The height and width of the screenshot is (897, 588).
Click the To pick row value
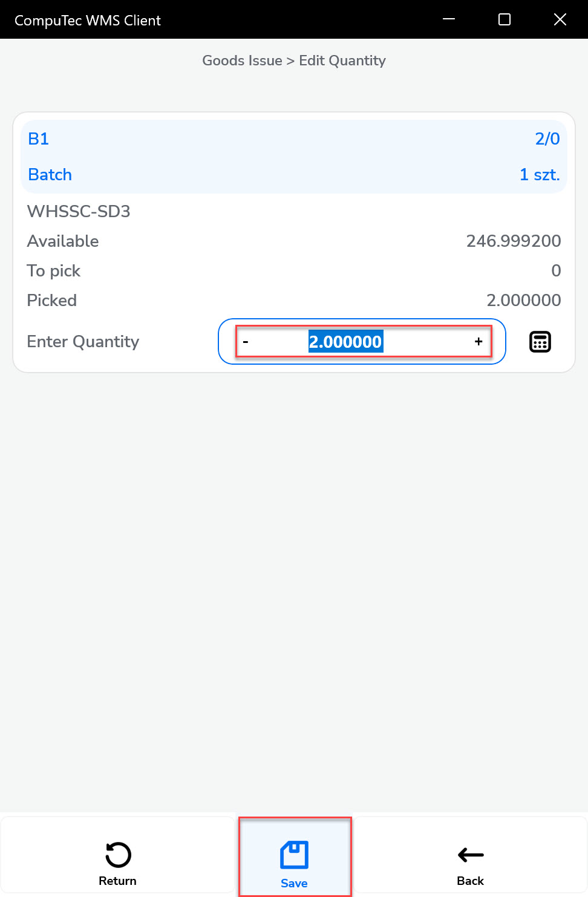point(555,271)
